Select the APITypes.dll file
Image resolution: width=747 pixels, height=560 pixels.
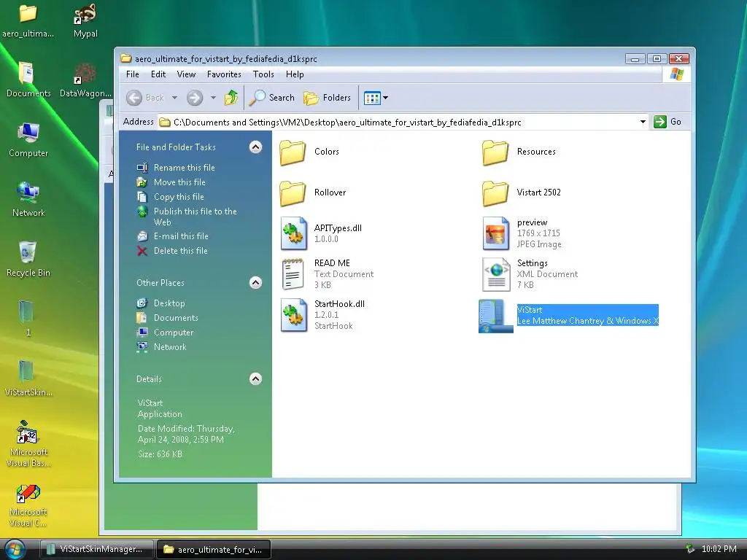321,233
